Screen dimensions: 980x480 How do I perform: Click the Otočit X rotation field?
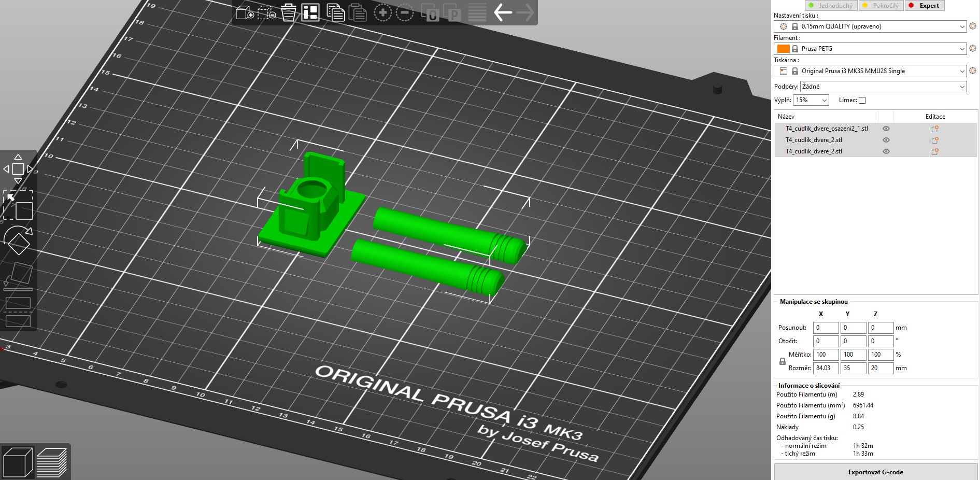click(x=826, y=341)
